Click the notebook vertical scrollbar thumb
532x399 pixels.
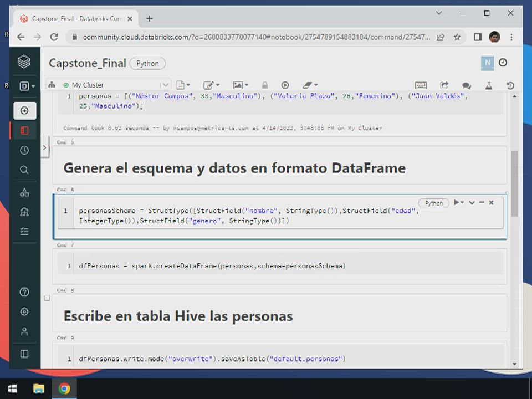click(514, 183)
